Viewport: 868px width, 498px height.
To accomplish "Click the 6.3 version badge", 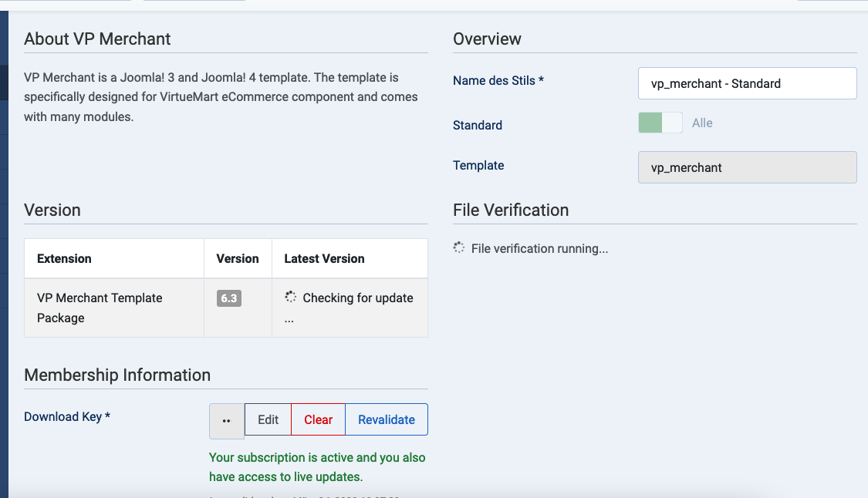I will [229, 298].
